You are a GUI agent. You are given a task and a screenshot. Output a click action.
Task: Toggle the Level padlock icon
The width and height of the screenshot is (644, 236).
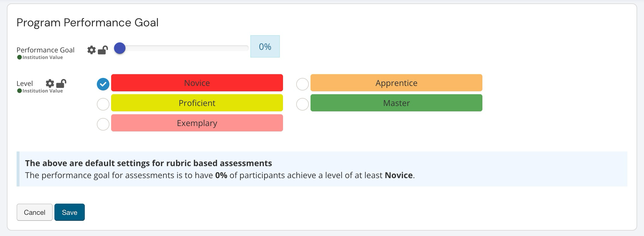61,83
